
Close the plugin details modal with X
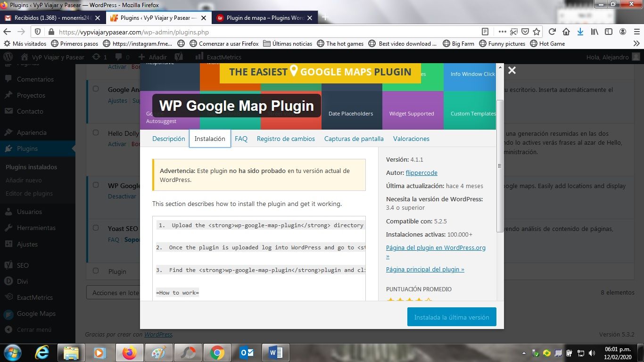coord(512,70)
